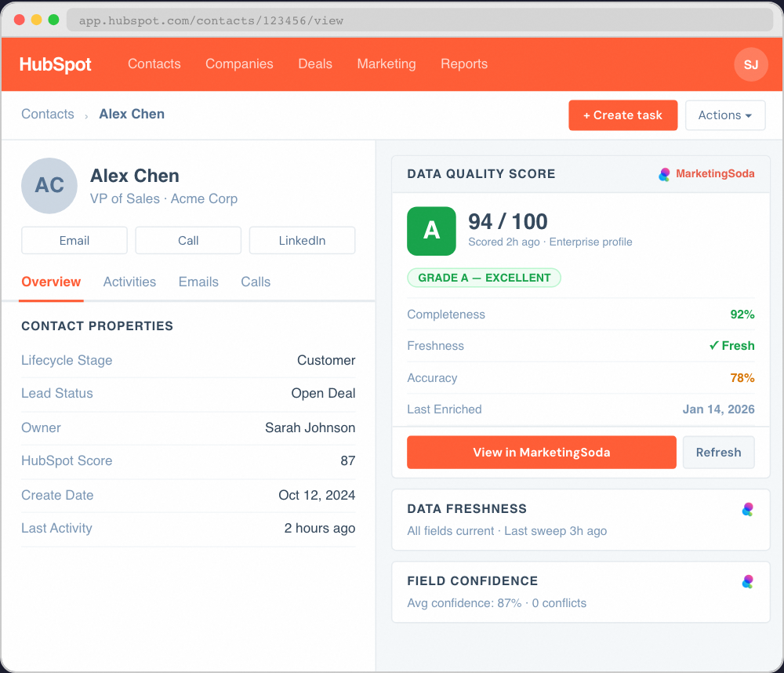
Task: Click the AC contact avatar
Action: 49,186
